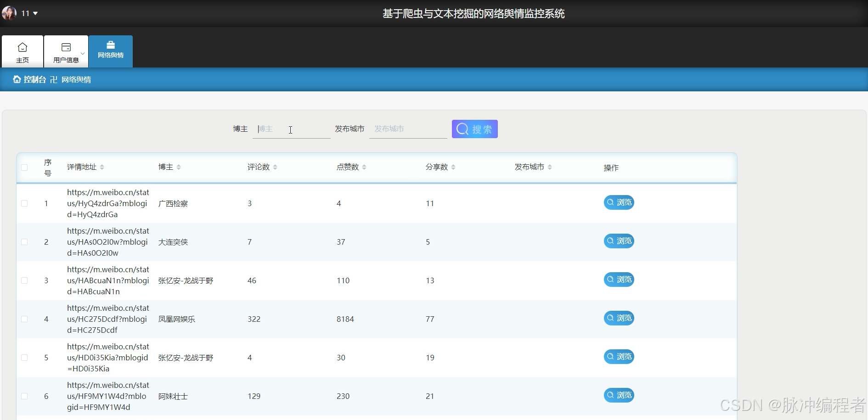868x420 pixels.
Task: Click the 8184 likes value
Action: pos(345,319)
